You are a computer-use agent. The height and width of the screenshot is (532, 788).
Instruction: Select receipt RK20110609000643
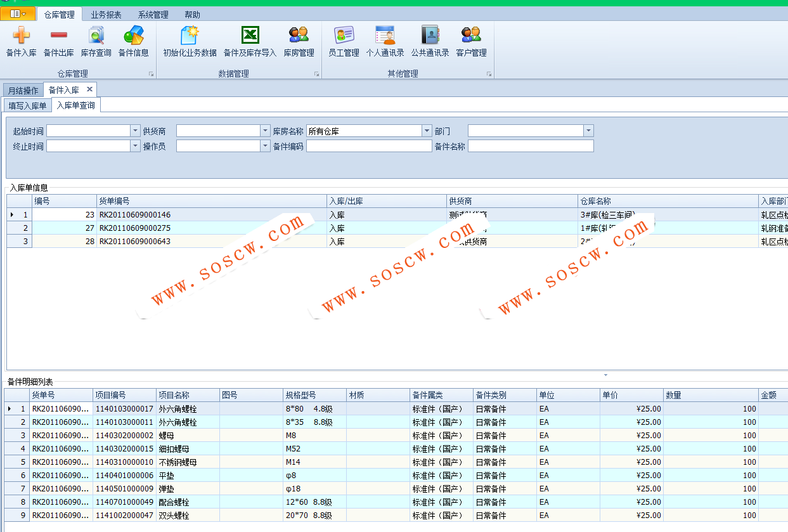pos(212,241)
